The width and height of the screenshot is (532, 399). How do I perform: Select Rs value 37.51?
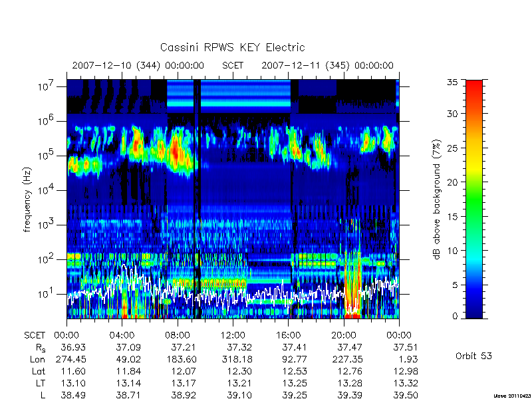pos(405,347)
